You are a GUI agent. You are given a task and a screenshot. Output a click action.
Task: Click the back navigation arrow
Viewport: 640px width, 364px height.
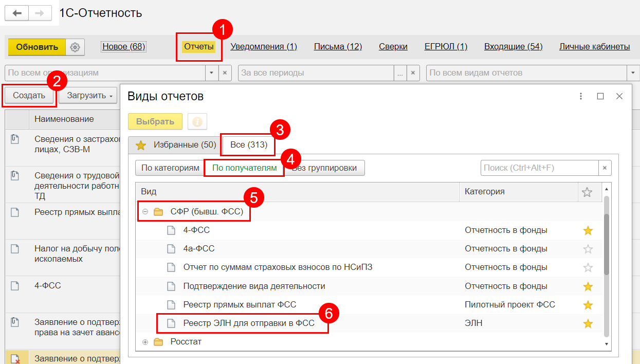[x=16, y=13]
